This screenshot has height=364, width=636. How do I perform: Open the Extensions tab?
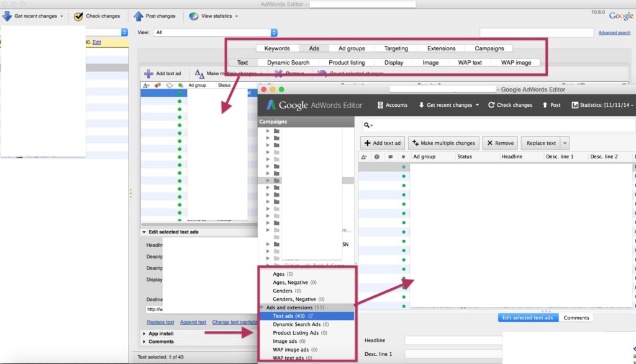click(442, 48)
